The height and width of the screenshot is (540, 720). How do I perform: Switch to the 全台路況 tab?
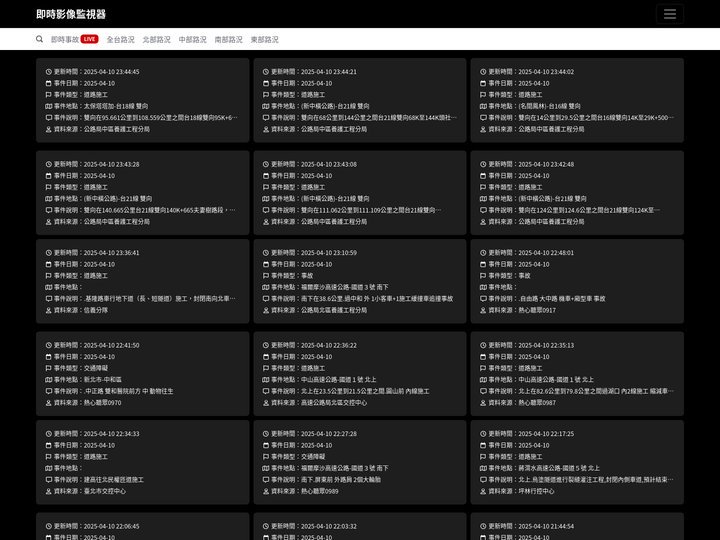pyautogui.click(x=120, y=39)
